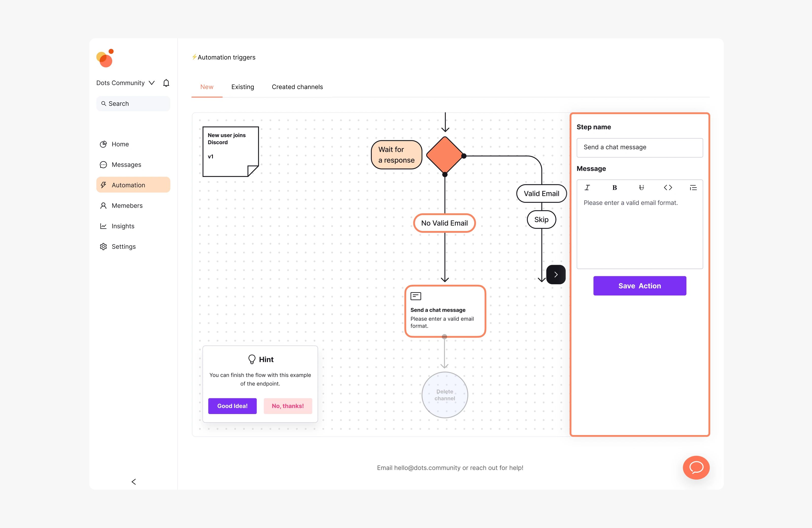Select the Send a chat message step

click(445, 311)
